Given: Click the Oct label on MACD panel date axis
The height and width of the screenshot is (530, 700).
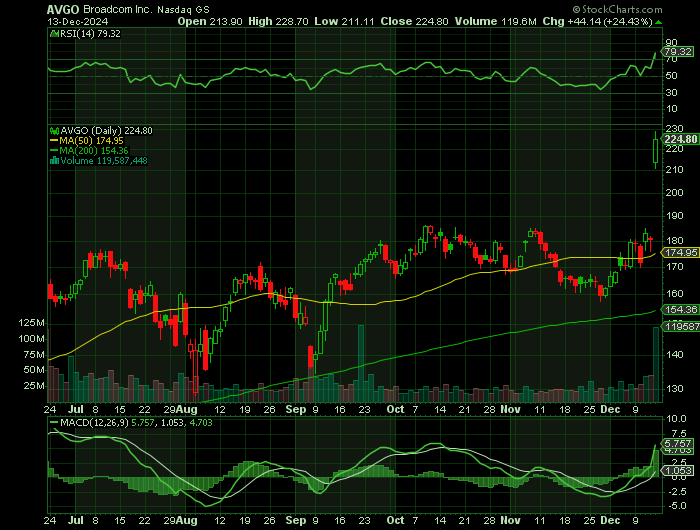Looking at the screenshot, I should [395, 520].
